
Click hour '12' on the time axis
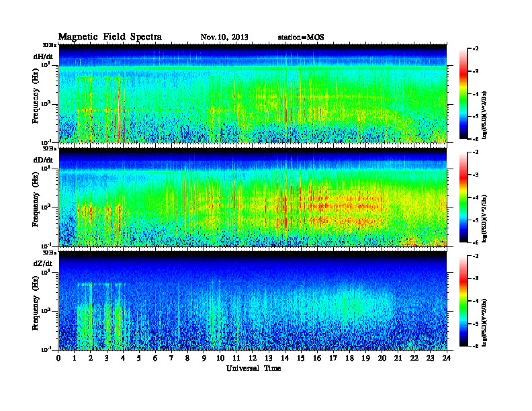coord(253,358)
